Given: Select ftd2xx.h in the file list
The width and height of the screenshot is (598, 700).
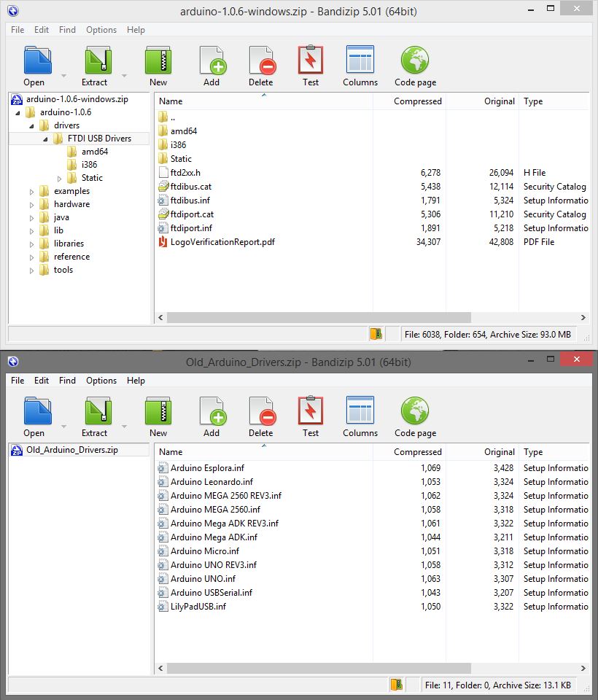Looking at the screenshot, I should point(185,173).
